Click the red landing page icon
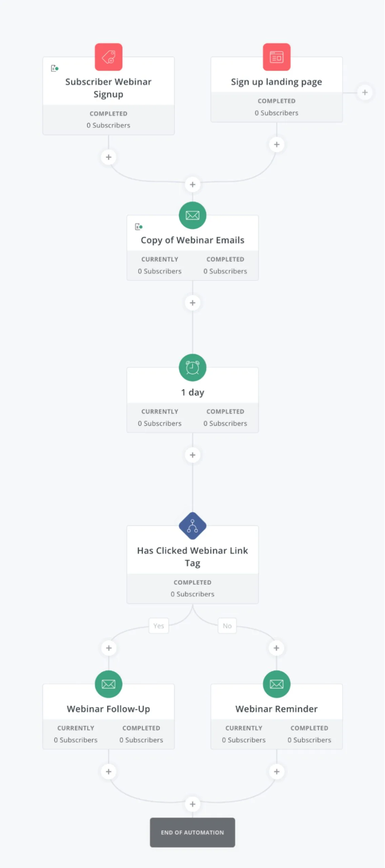 coord(277,57)
